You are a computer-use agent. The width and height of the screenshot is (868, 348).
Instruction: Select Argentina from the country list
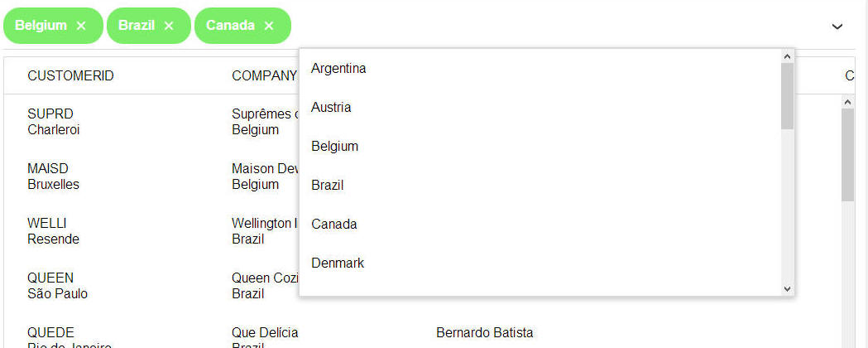[x=540, y=69]
